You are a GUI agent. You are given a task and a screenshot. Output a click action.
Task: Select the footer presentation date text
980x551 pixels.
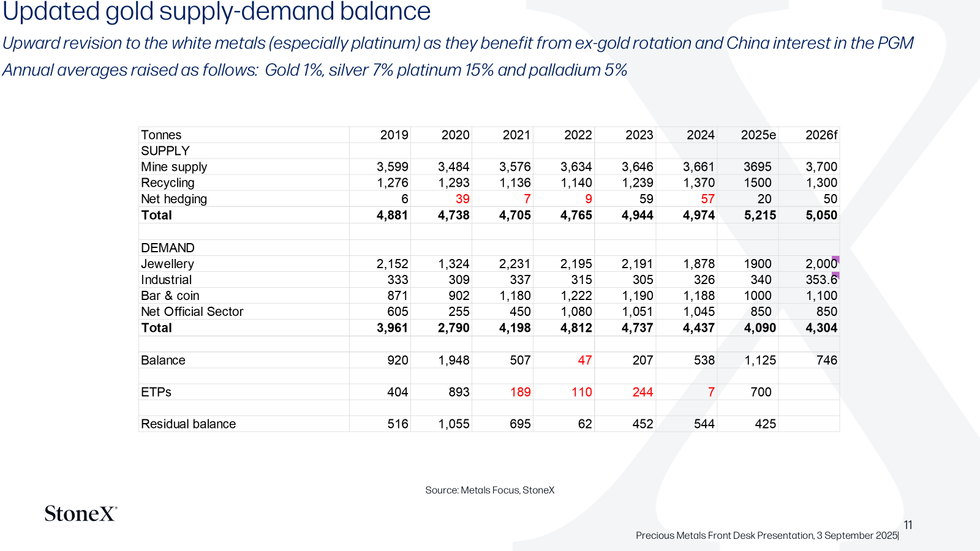[767, 536]
